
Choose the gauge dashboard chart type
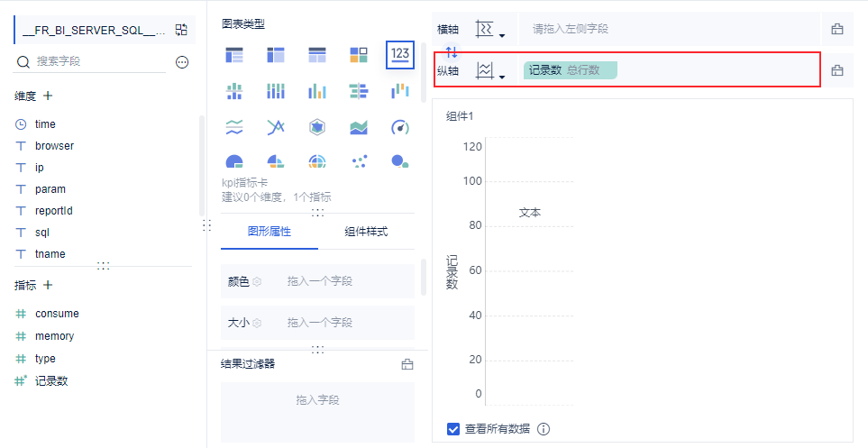(x=400, y=127)
